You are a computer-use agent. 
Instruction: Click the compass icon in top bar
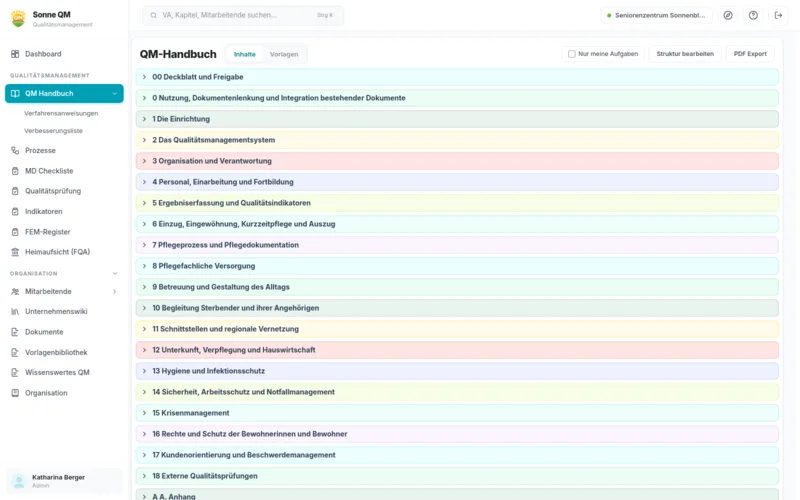pyautogui.click(x=728, y=15)
